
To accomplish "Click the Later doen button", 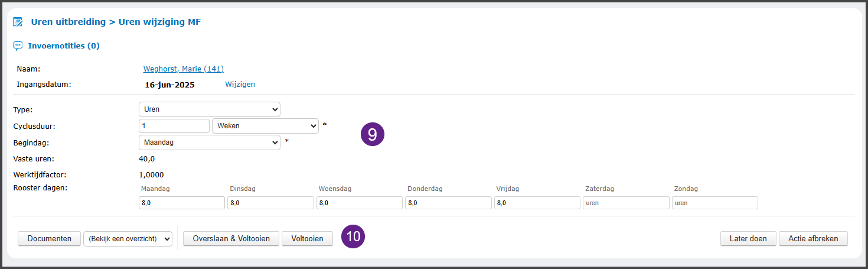I will tap(748, 239).
